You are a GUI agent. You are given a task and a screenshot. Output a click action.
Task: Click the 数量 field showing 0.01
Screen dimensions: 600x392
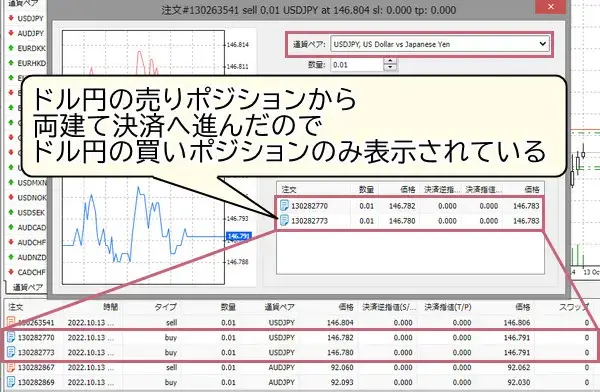tap(357, 65)
